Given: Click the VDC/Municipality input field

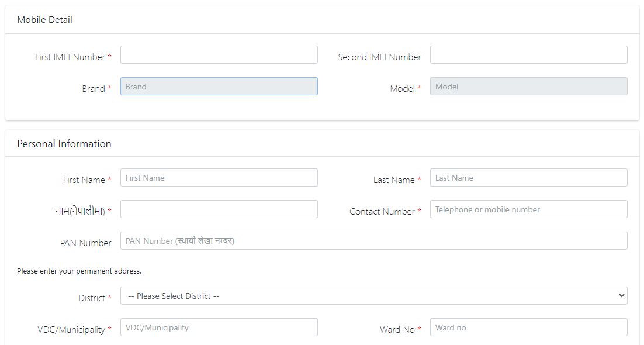Looking at the screenshot, I should 219,327.
